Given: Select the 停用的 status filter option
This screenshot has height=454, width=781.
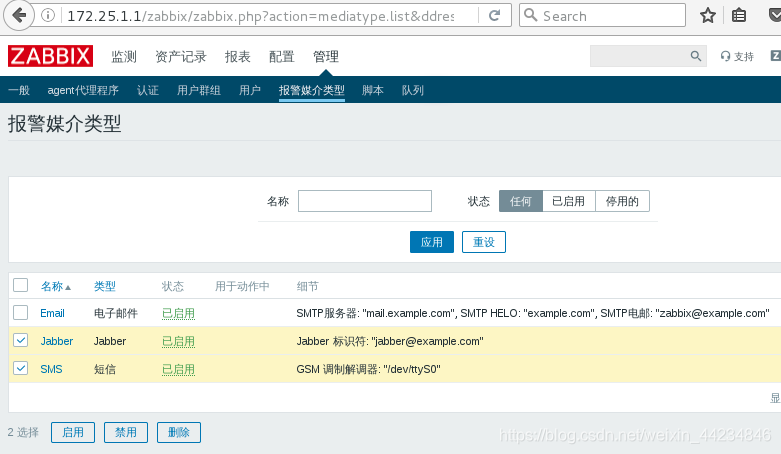Looking at the screenshot, I should [x=622, y=201].
